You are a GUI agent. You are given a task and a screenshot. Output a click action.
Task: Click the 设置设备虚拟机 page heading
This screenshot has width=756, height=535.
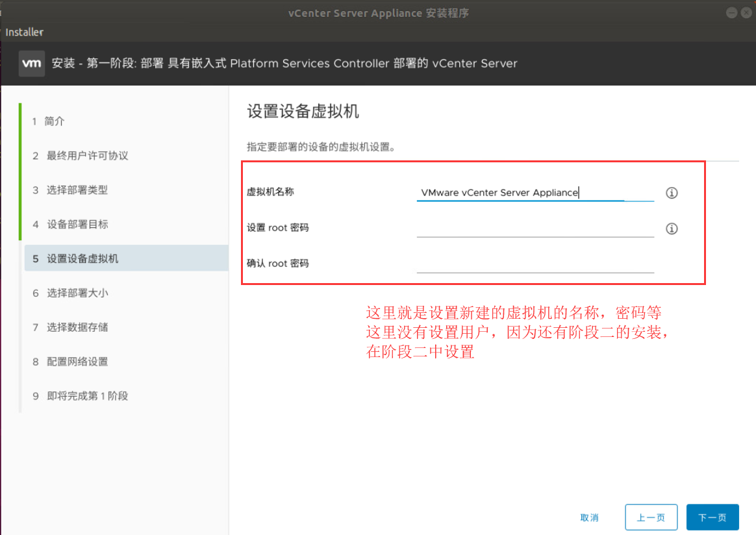coord(303,111)
